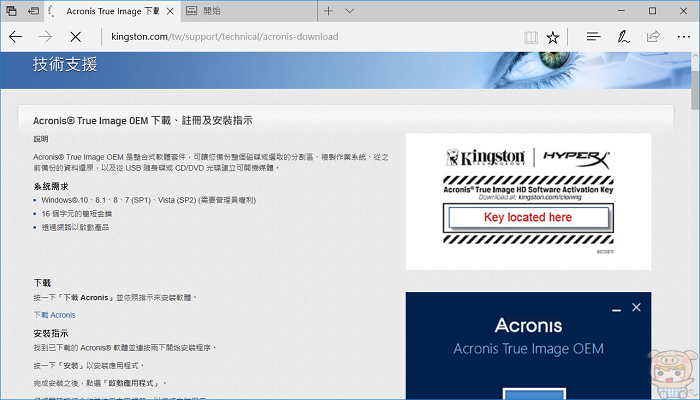Select the Acronis True Image OEM heading
Image resolution: width=700 pixels, height=400 pixels.
coord(143,121)
